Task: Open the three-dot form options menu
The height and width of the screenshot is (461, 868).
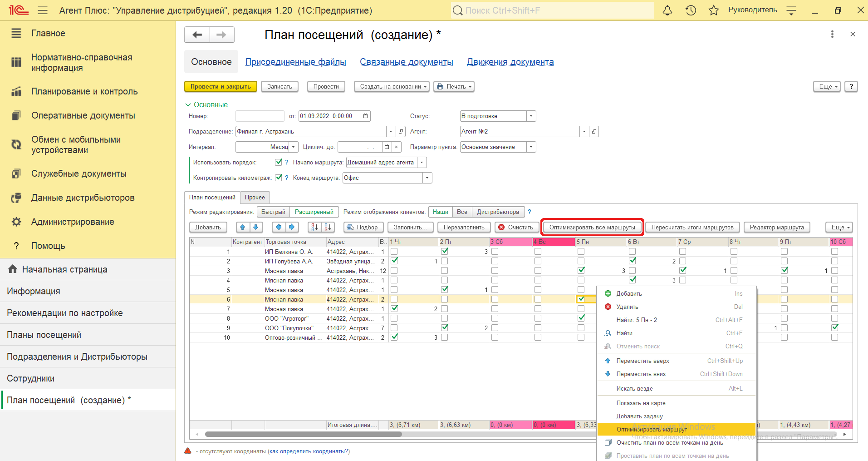Action: [x=832, y=34]
